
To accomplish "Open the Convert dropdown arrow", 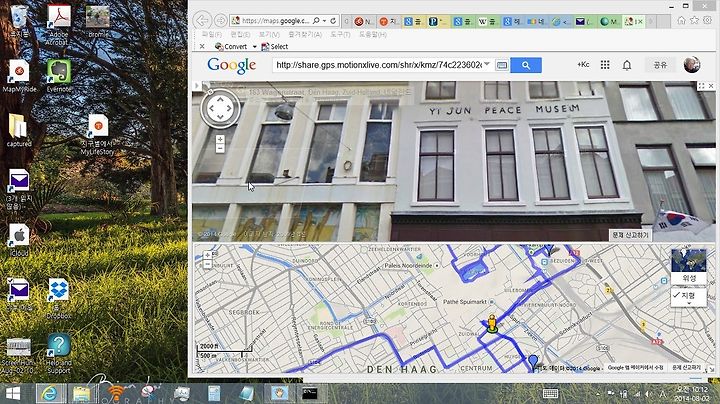I will coord(254,47).
